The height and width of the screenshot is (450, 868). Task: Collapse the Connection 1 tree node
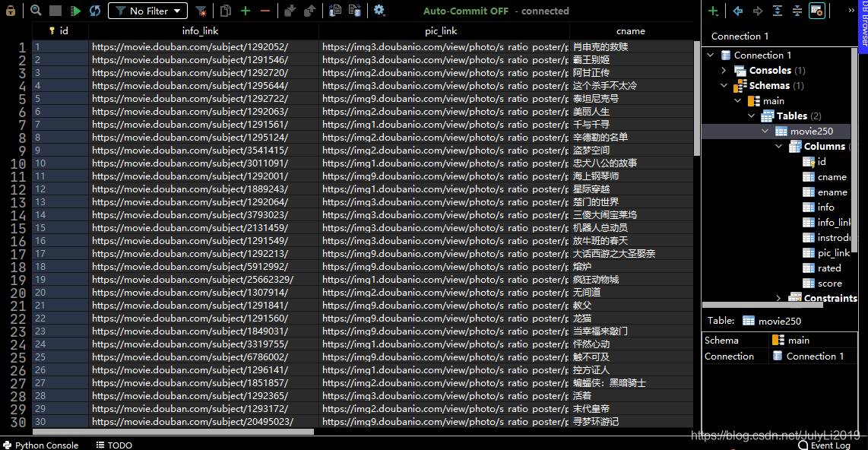(711, 55)
